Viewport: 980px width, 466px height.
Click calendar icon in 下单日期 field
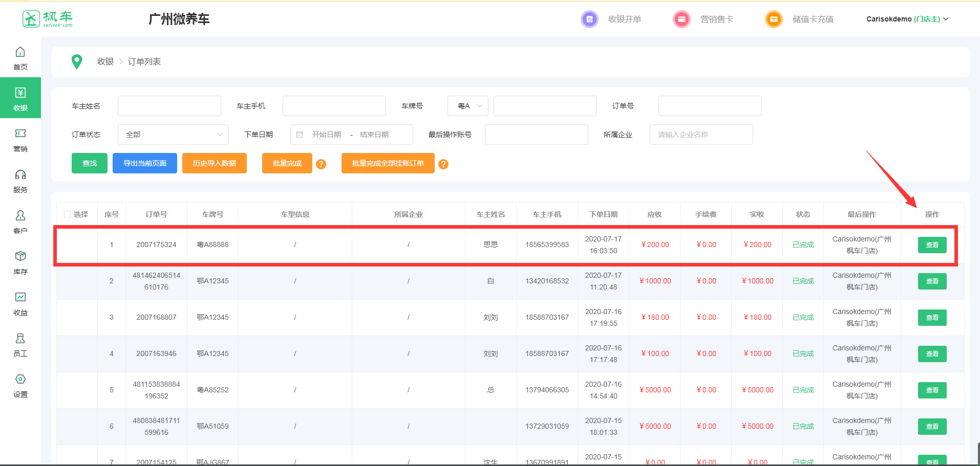click(x=300, y=135)
